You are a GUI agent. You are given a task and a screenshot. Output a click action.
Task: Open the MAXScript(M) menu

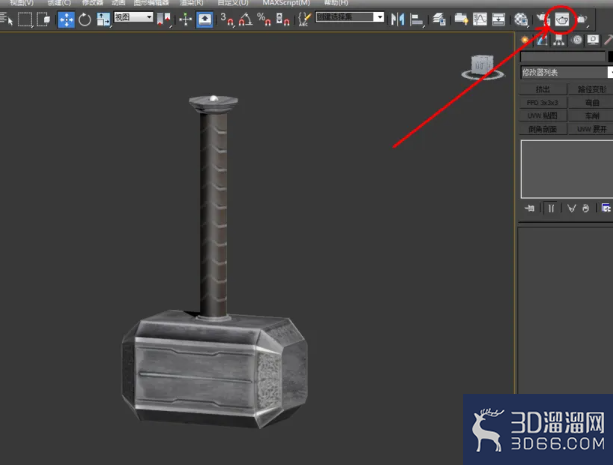[x=287, y=3]
